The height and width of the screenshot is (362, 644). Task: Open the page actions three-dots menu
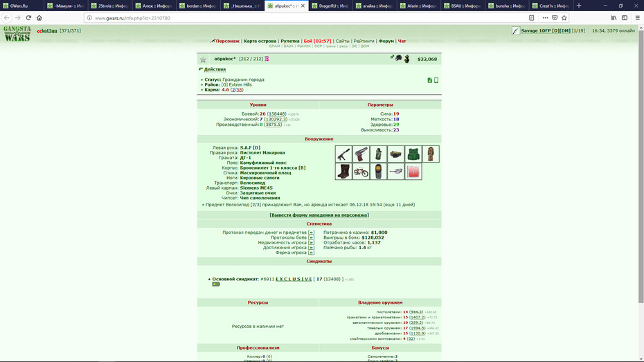pos(545,17)
